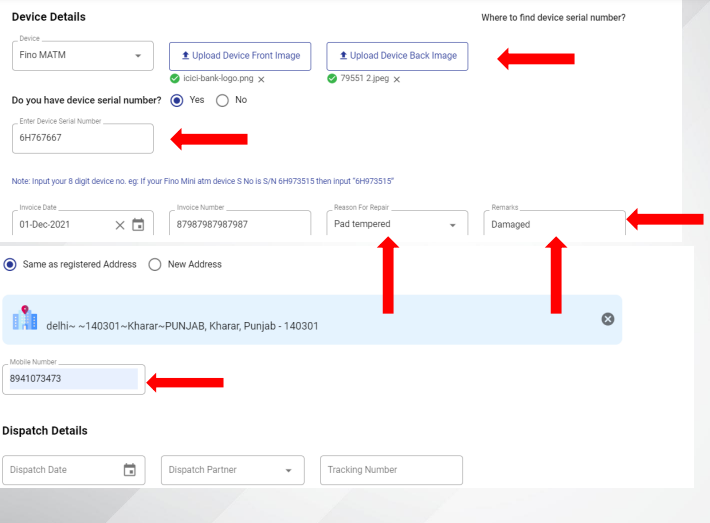Click Upload Device Back Image button
The width and height of the screenshot is (710, 523).
click(397, 56)
